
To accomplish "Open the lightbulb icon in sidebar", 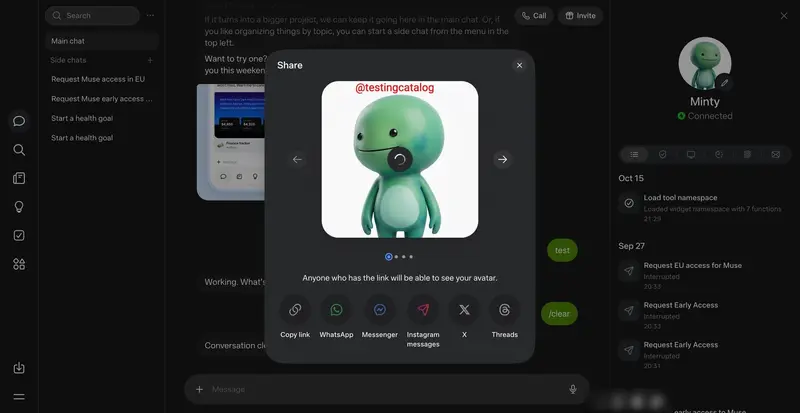I will [19, 207].
